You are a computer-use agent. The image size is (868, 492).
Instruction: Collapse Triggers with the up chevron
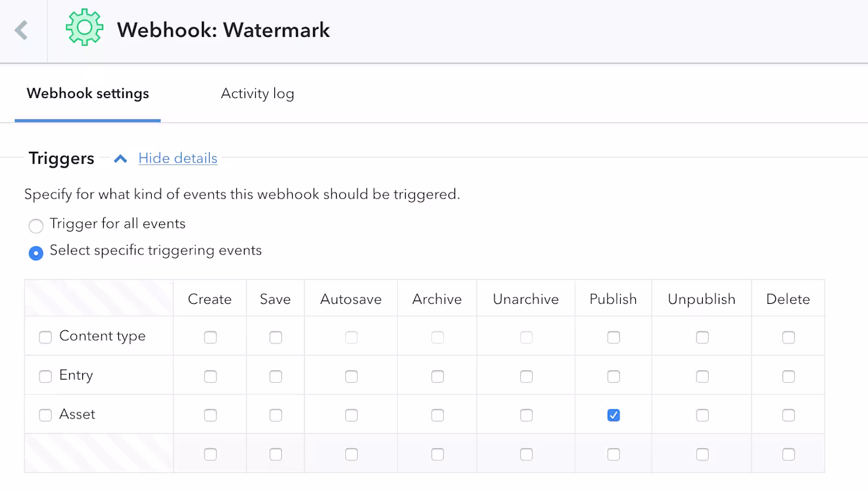[x=120, y=159]
